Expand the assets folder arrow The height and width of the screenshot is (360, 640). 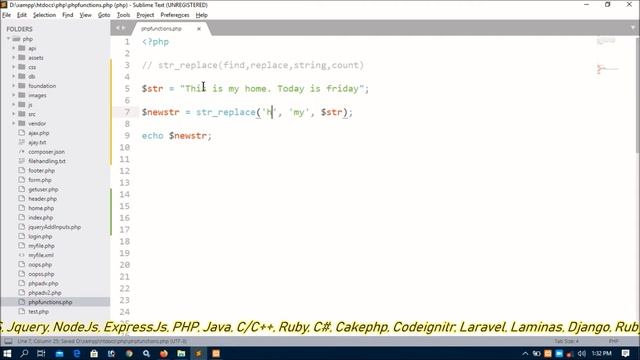point(13,58)
